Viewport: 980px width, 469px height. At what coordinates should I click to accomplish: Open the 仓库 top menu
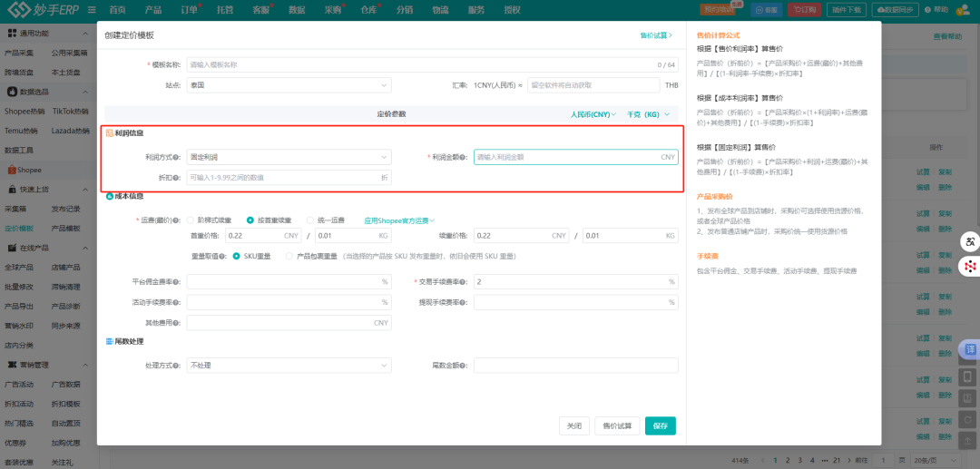tap(368, 9)
